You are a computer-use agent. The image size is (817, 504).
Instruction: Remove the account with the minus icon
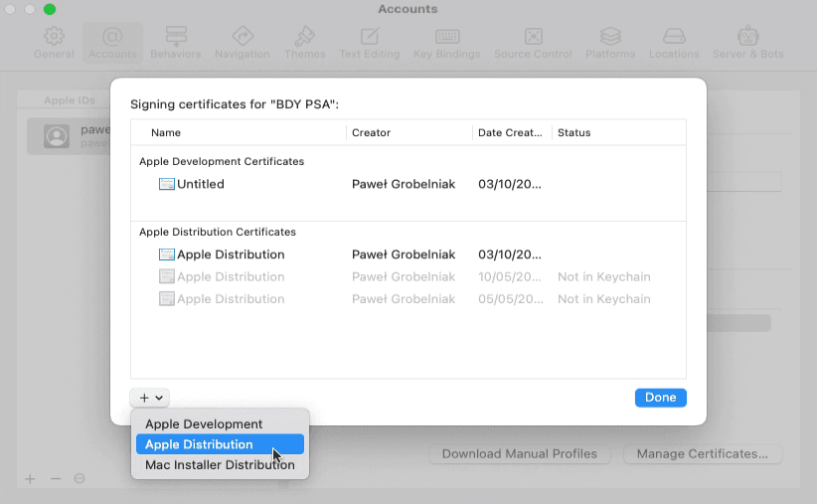[56, 479]
